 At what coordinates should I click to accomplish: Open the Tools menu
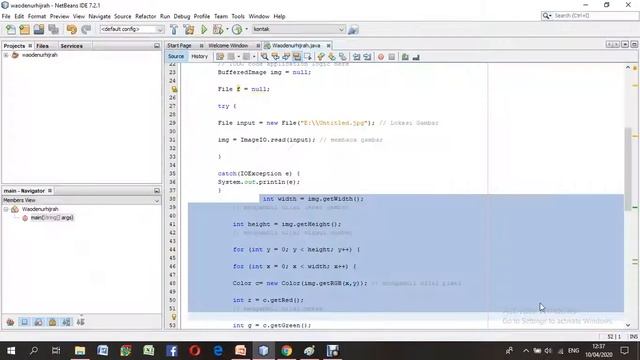tap(238, 16)
